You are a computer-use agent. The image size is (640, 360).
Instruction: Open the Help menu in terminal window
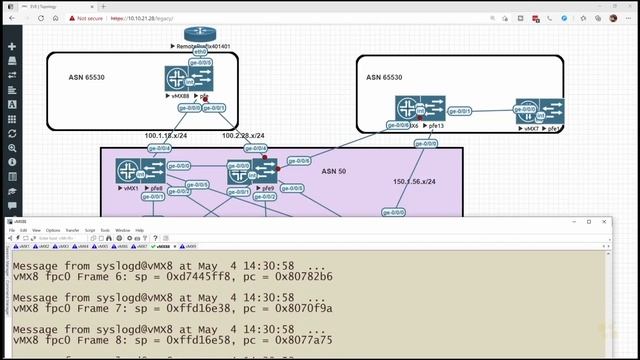[x=140, y=230]
